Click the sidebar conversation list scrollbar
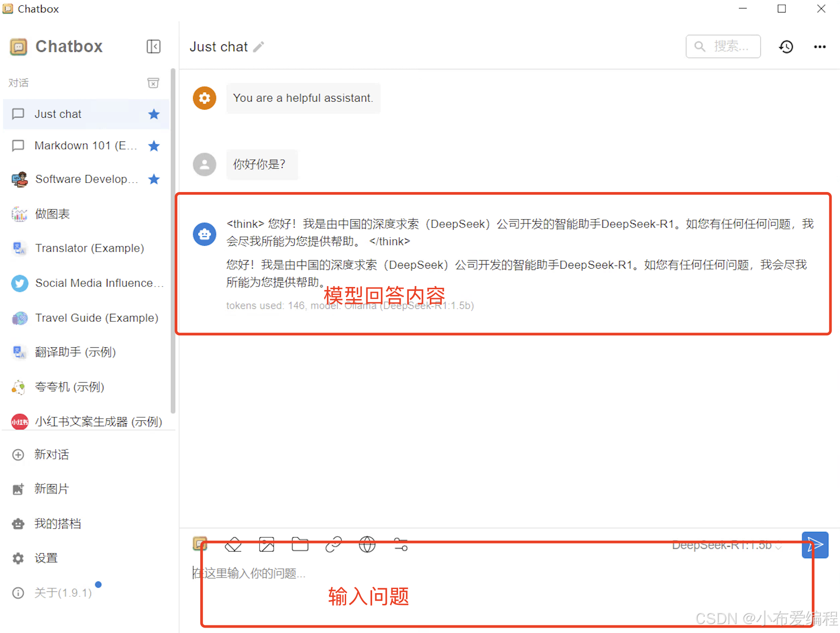 (x=173, y=242)
